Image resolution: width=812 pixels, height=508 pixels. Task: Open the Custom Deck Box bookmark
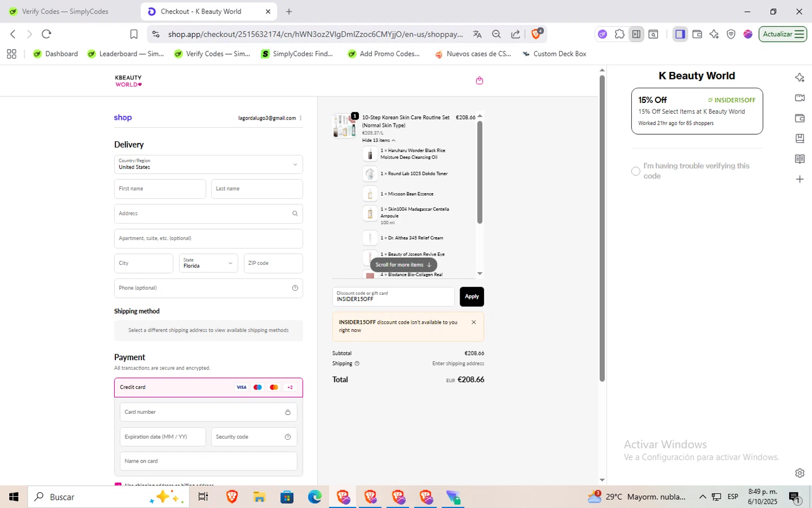tap(554, 54)
